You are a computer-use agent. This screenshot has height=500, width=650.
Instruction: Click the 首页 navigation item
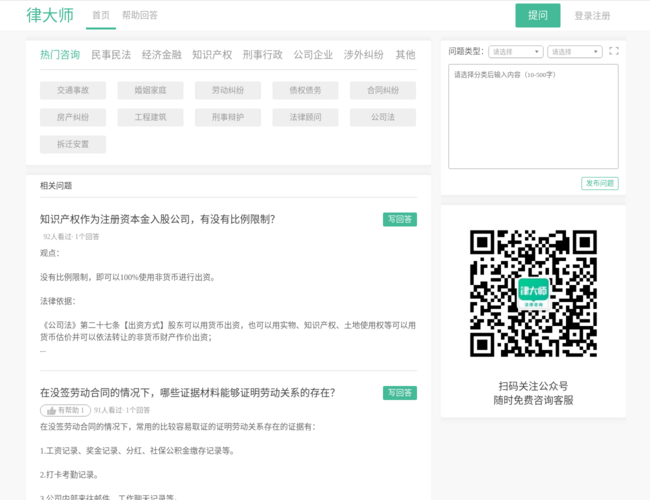[101, 15]
